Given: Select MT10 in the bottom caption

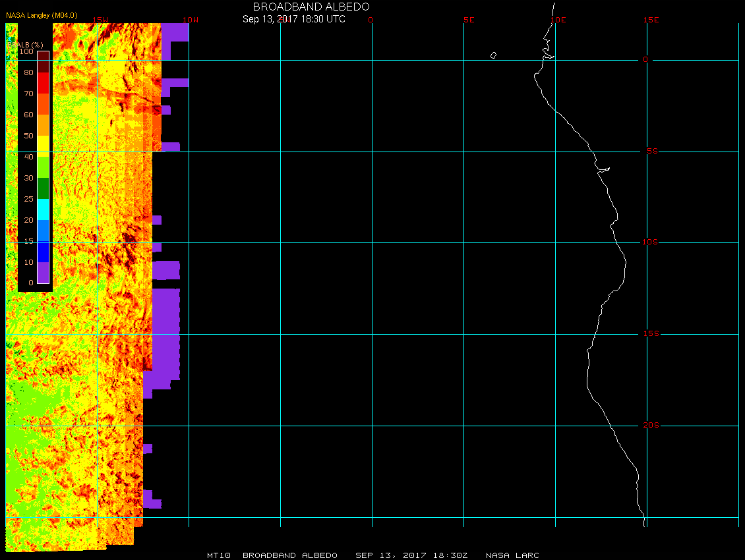Looking at the screenshot, I should click(218, 555).
